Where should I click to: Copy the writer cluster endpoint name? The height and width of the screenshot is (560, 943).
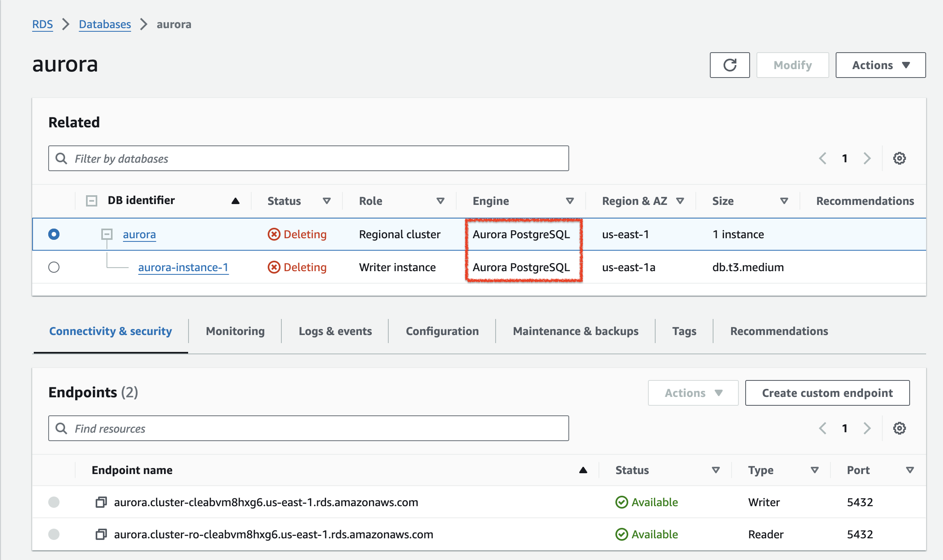(x=101, y=502)
